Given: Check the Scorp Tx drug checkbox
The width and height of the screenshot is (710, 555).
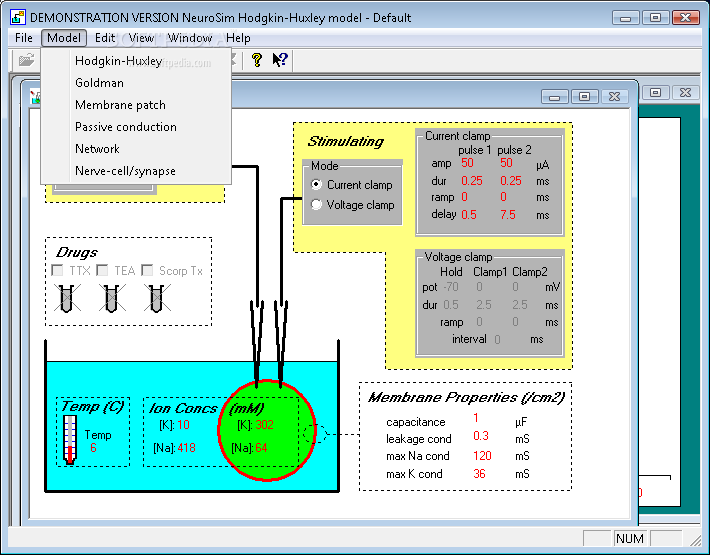Looking at the screenshot, I should 147,270.
